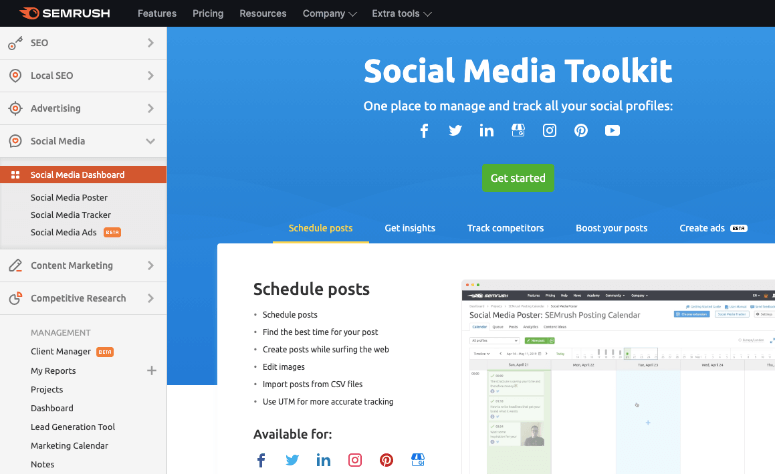The width and height of the screenshot is (775, 474).
Task: Open Social Media Ads
Action: [x=63, y=232]
